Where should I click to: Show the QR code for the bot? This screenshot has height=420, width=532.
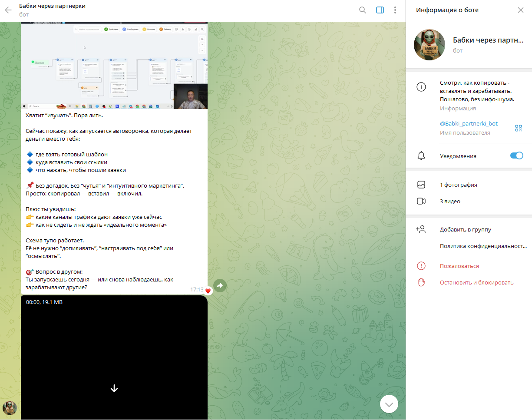point(518,128)
